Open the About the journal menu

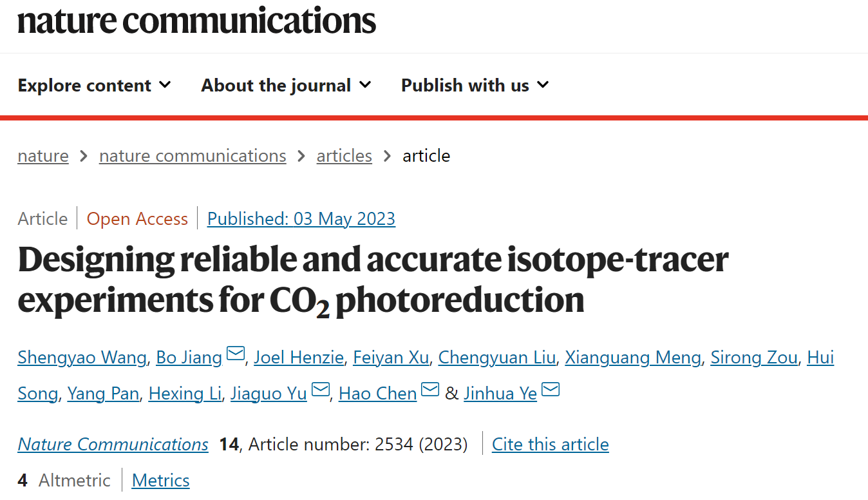click(x=287, y=85)
